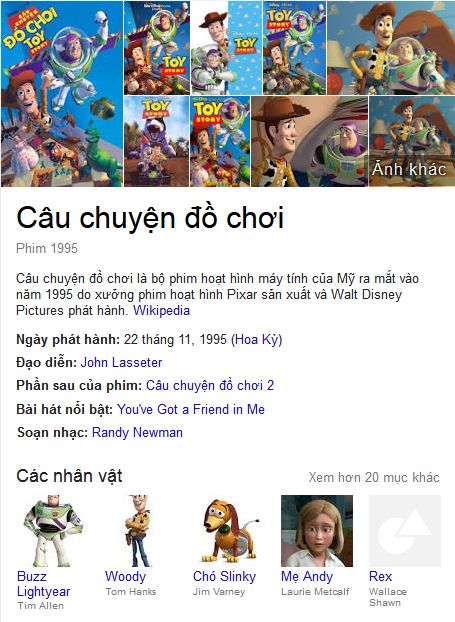Click the You've Got a Friend in Me link
Screen dimensions: 455x622
tap(191, 409)
